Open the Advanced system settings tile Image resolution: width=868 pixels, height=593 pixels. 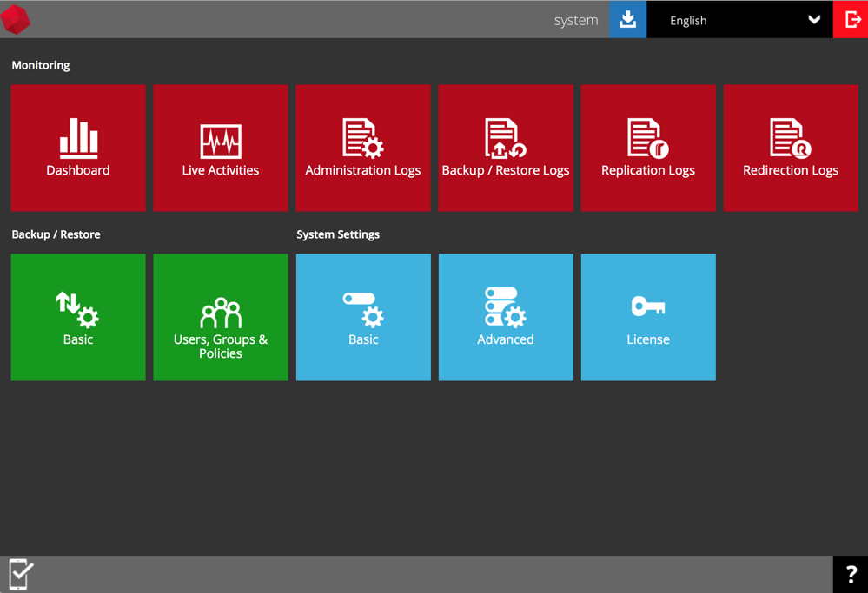506,317
